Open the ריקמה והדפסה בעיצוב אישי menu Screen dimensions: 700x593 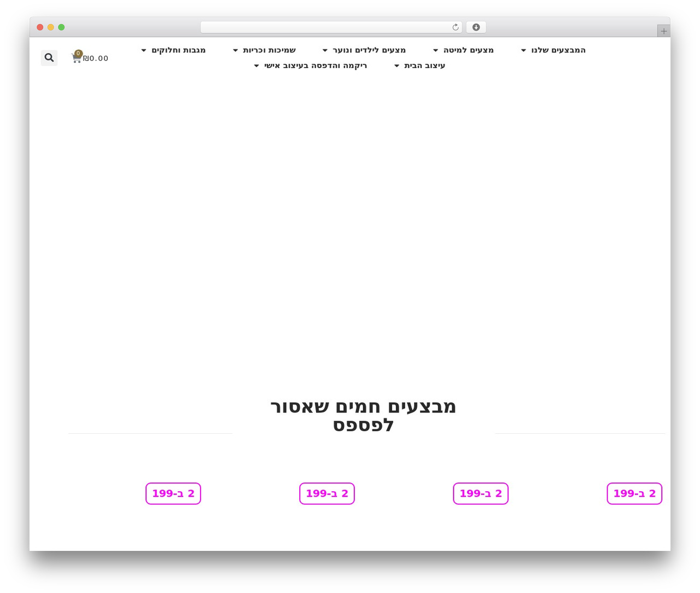316,66
